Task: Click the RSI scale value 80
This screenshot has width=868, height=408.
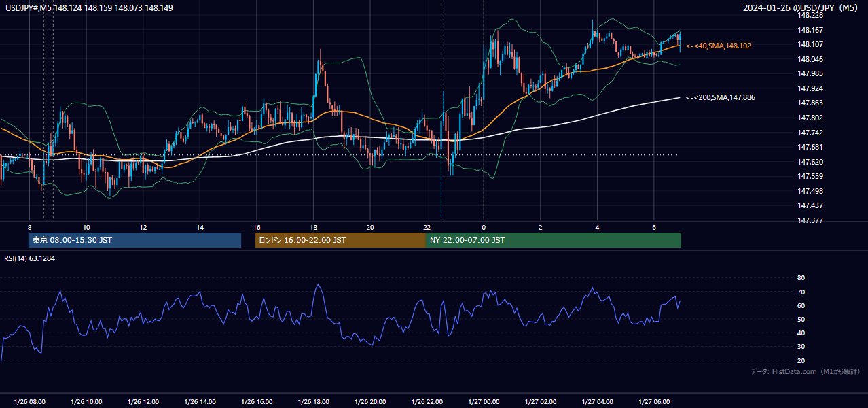Action: (x=801, y=278)
